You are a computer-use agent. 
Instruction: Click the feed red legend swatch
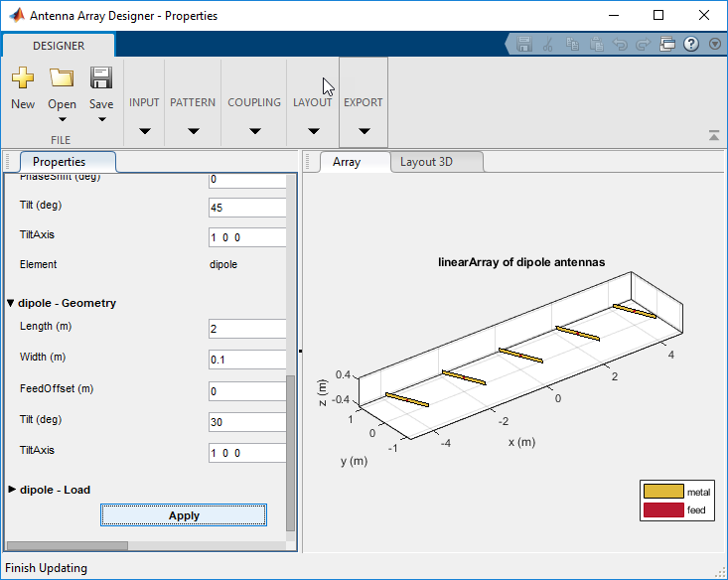(663, 509)
